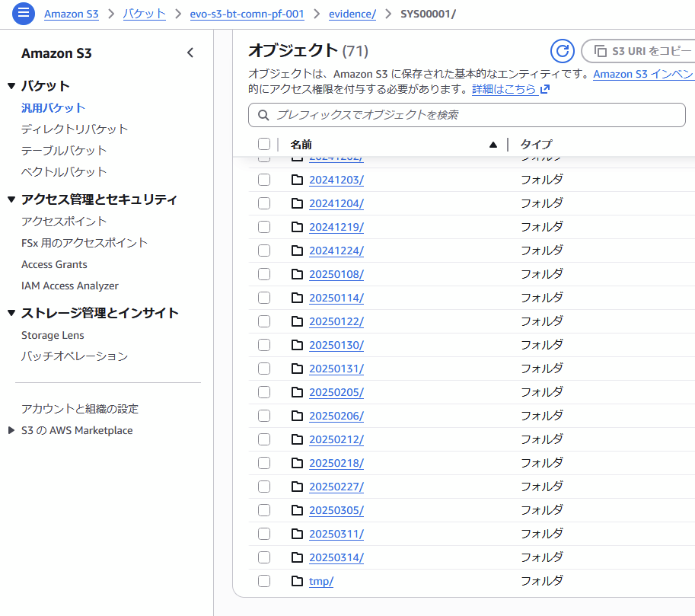Collapse the バケット section in sidebar
695x616 pixels.
[x=11, y=86]
